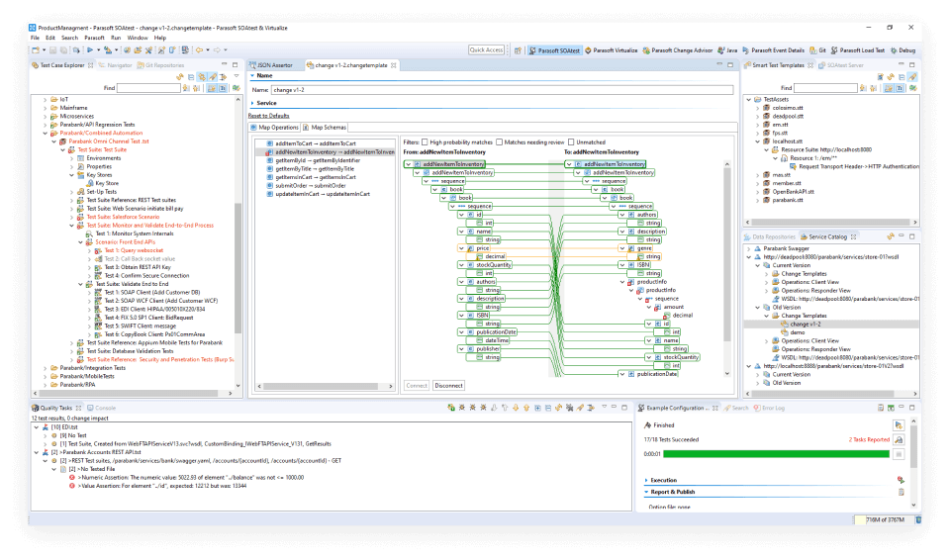Click the Forward navigation arrow icon
The height and width of the screenshot is (560, 950).
point(217,50)
